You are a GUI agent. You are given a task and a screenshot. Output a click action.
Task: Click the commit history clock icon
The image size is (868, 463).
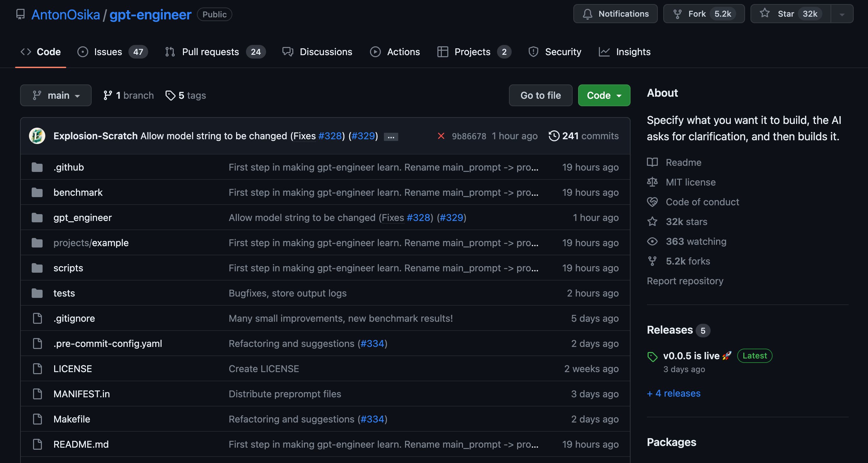tap(554, 136)
